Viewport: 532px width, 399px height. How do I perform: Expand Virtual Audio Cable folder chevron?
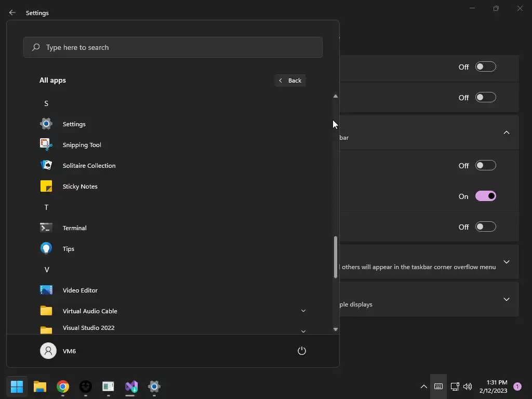point(303,311)
